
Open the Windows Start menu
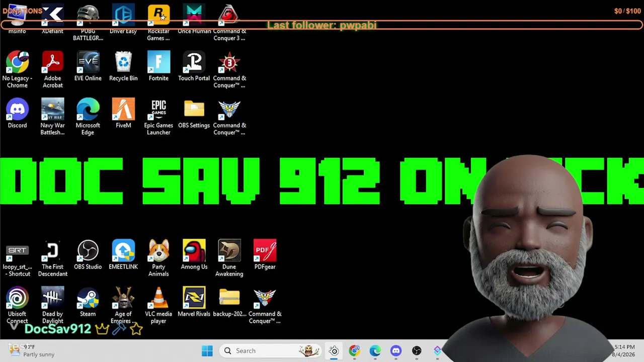[x=207, y=351]
